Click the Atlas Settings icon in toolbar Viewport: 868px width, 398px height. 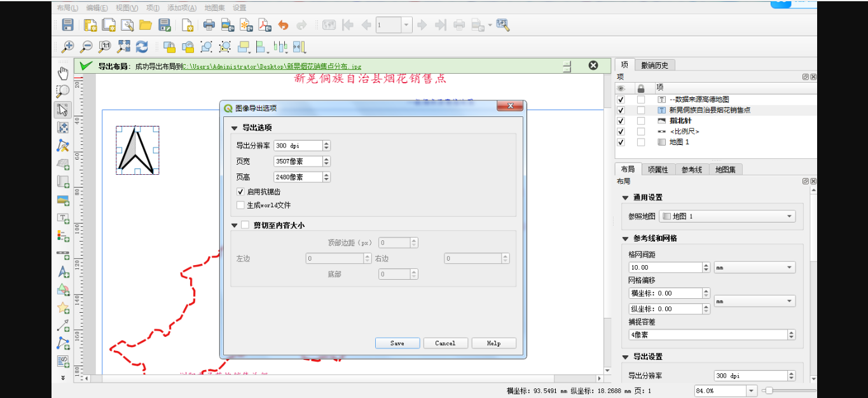click(x=503, y=25)
